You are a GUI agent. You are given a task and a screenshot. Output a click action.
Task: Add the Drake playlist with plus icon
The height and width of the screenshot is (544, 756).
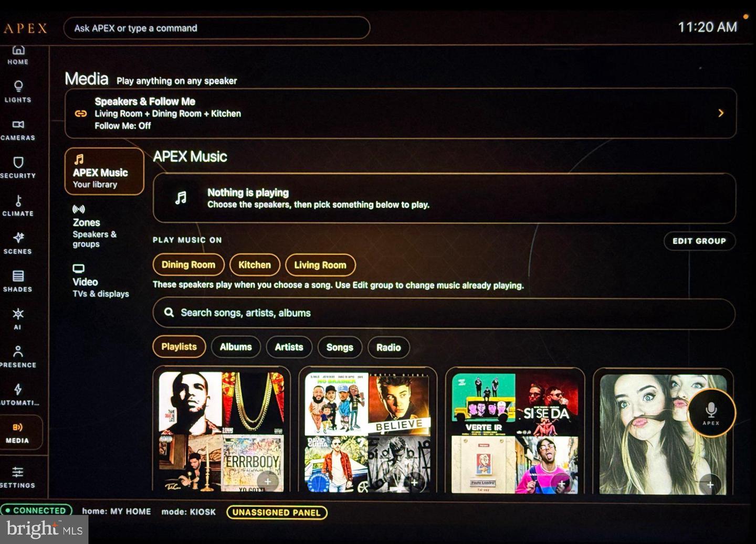pyautogui.click(x=268, y=482)
